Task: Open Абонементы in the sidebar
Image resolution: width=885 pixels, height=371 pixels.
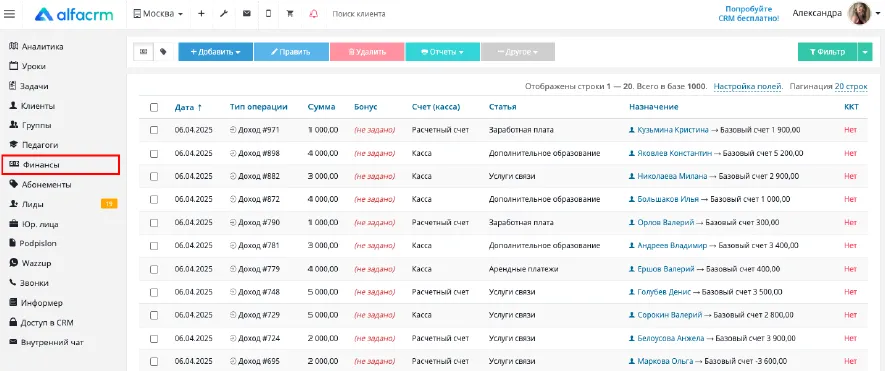Action: (40, 185)
